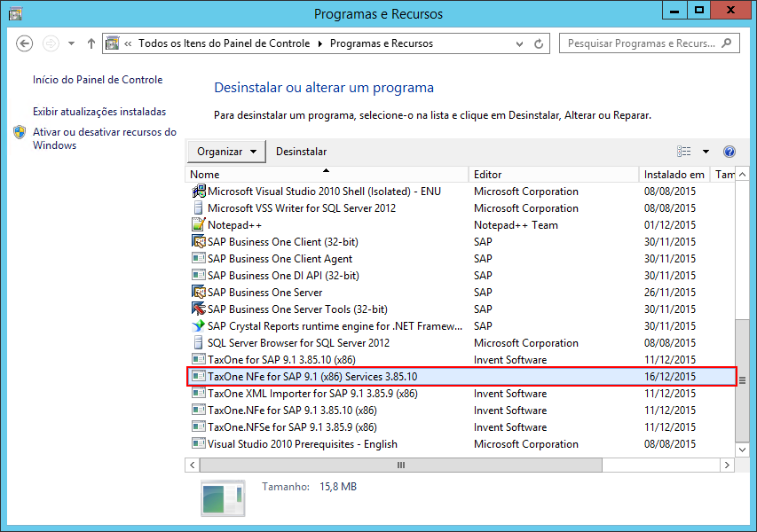Click text Notepad++ Team editor
Image resolution: width=757 pixels, height=532 pixels.
[x=516, y=225]
